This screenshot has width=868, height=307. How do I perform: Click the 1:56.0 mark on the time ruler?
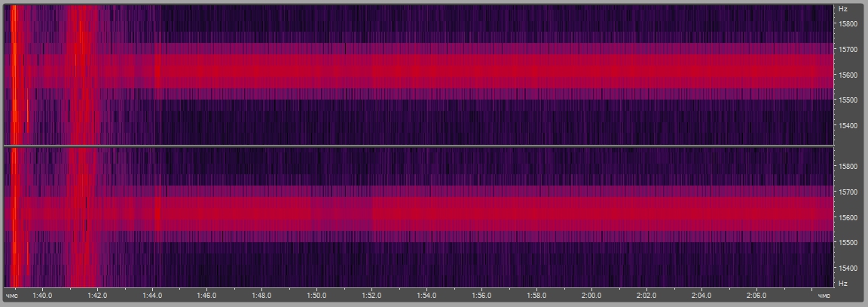point(481,296)
